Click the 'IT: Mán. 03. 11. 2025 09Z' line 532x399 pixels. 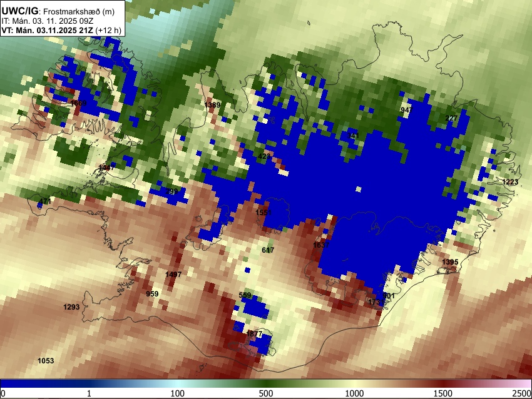[x=48, y=21]
